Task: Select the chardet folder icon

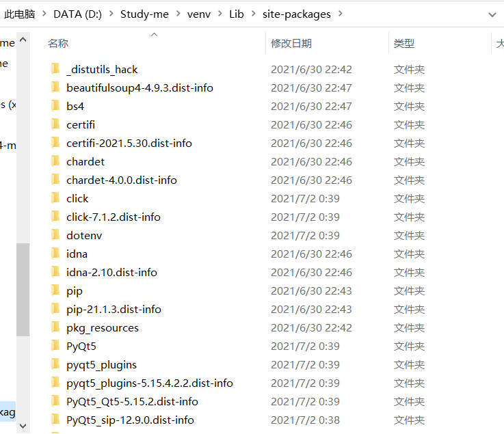Action: 55,161
